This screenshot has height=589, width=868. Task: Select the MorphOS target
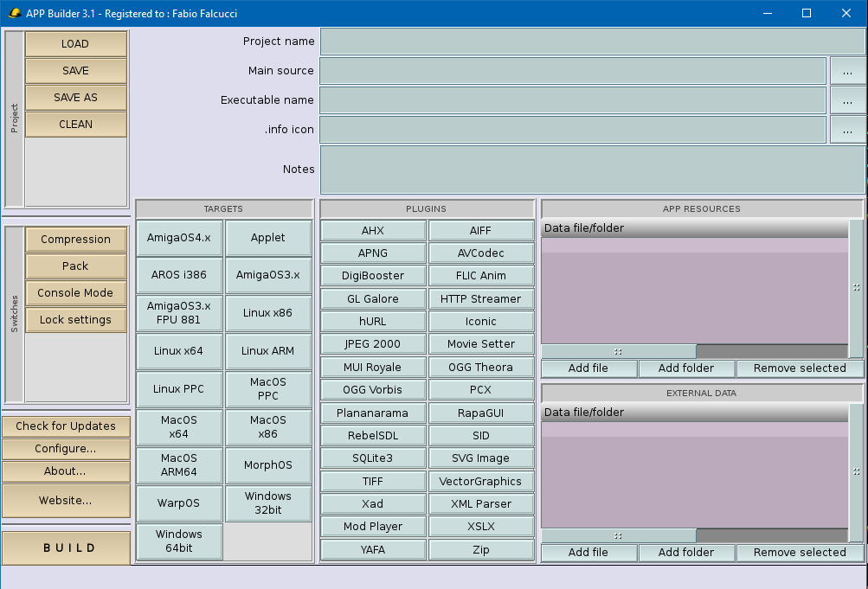[x=268, y=465]
